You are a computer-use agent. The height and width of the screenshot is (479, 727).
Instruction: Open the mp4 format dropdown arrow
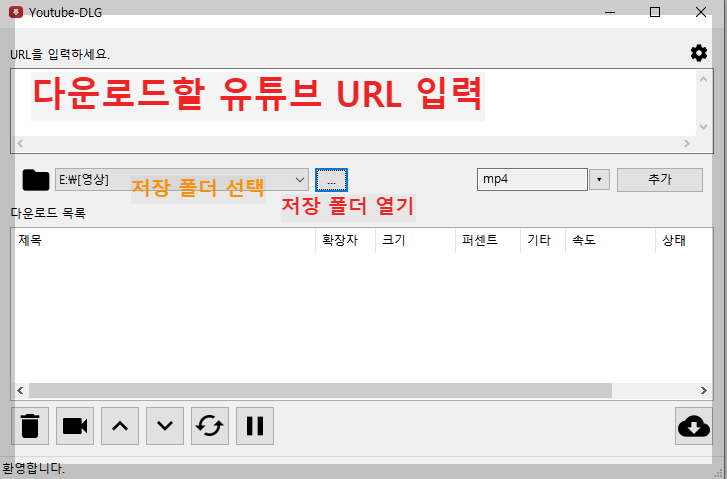point(599,179)
